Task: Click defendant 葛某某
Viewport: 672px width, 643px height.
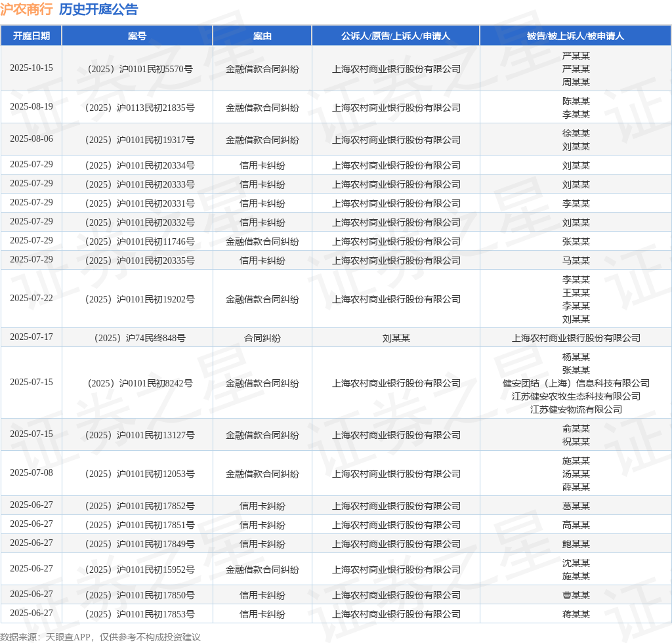Action: tap(576, 506)
